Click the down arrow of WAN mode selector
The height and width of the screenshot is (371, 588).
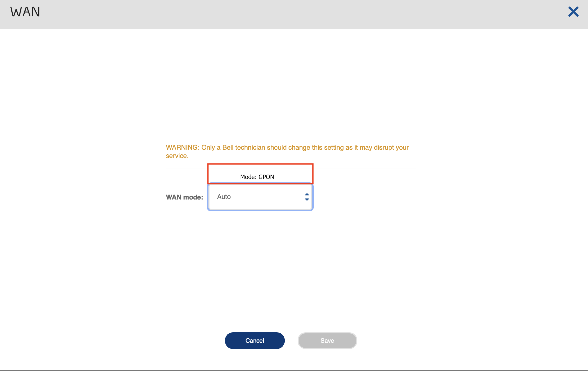tap(307, 200)
